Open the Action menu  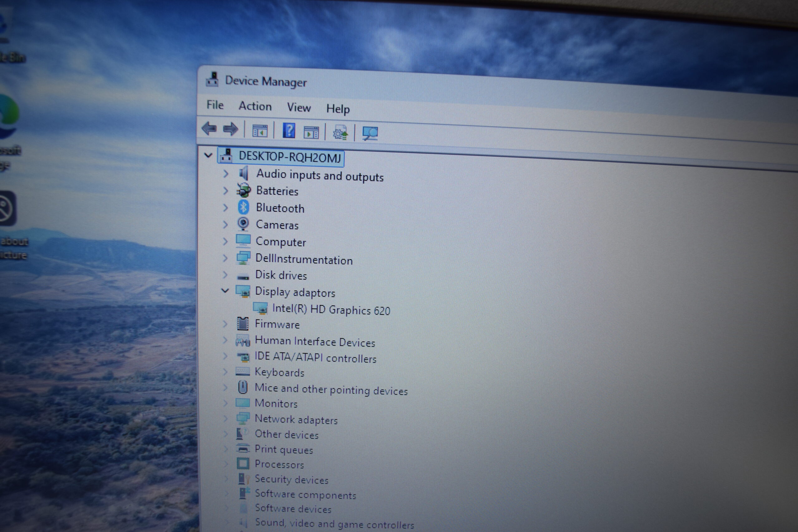pyautogui.click(x=255, y=106)
